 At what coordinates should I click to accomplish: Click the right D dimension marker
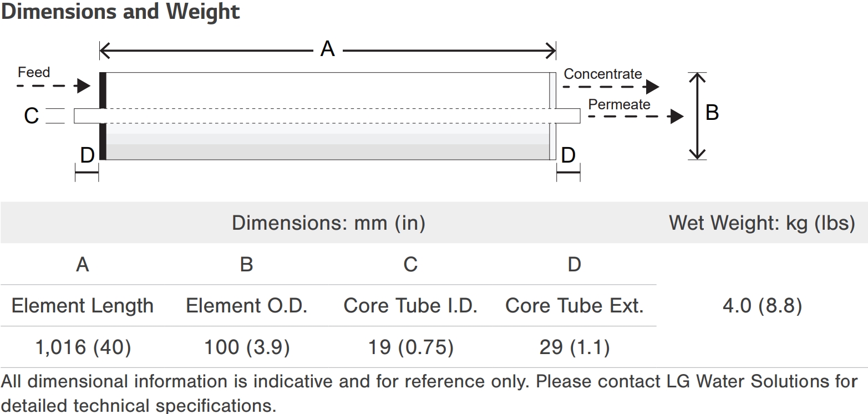tap(568, 173)
